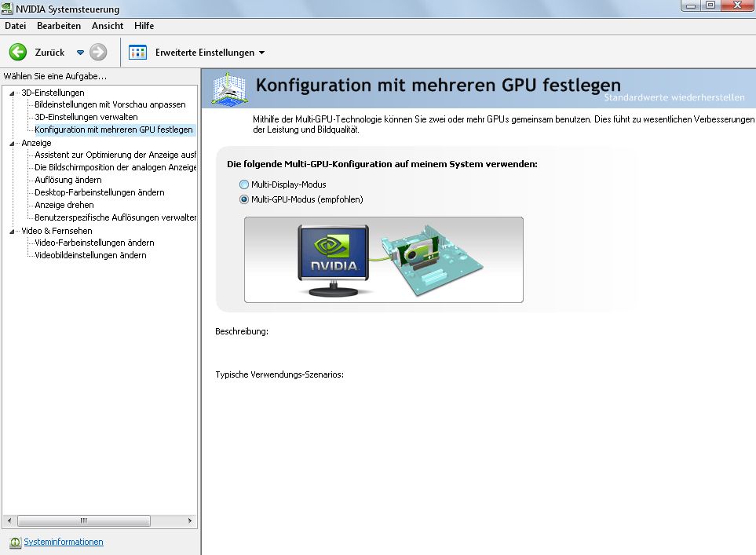Click the NVIDIA app icon in title bar
Image resolution: width=756 pixels, height=555 pixels.
7,8
